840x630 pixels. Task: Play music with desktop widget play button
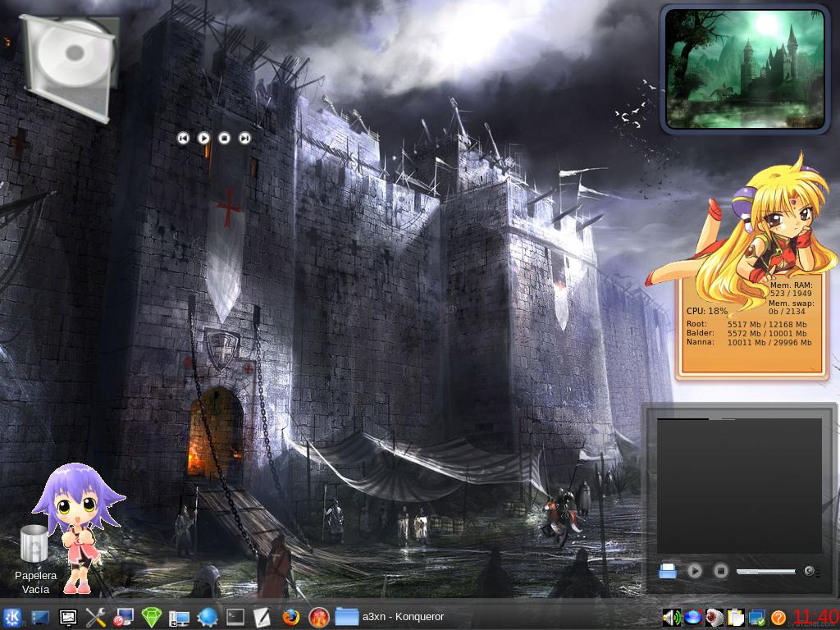pos(203,138)
